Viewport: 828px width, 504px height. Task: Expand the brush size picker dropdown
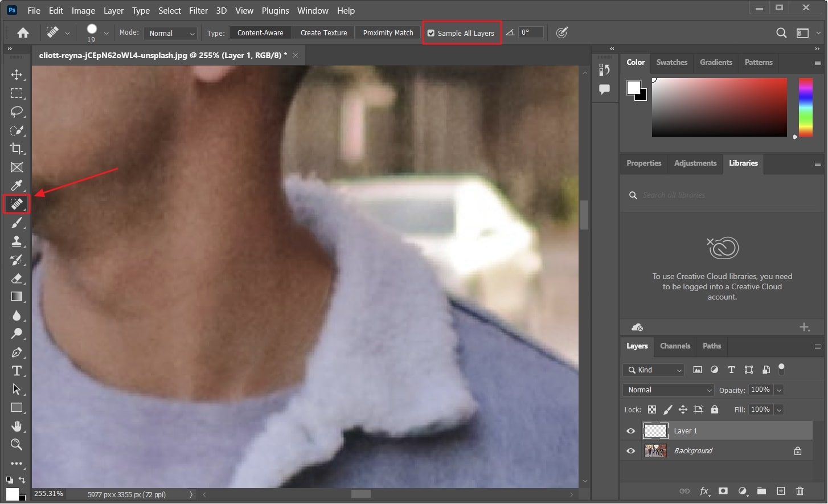click(x=105, y=32)
